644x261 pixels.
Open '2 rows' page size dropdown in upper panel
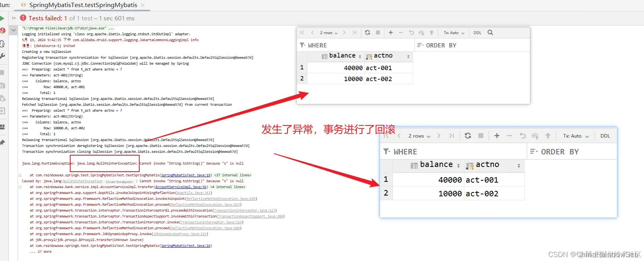coord(329,33)
